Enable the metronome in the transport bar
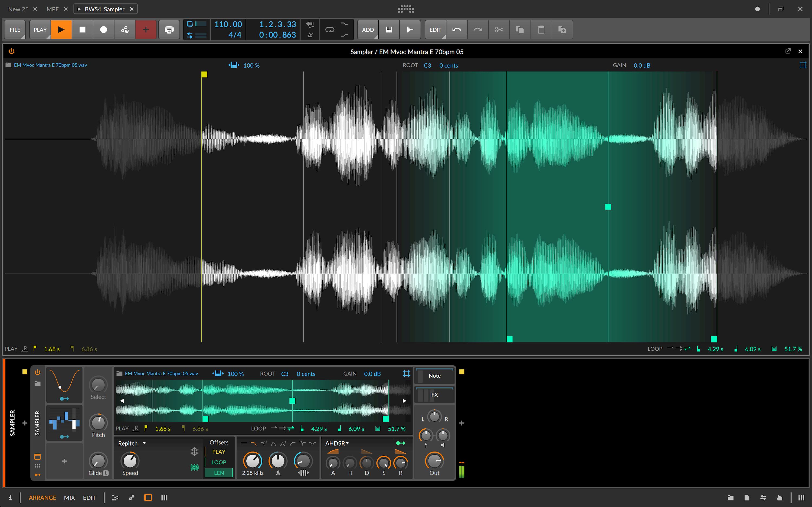The width and height of the screenshot is (812, 507). [x=310, y=35]
